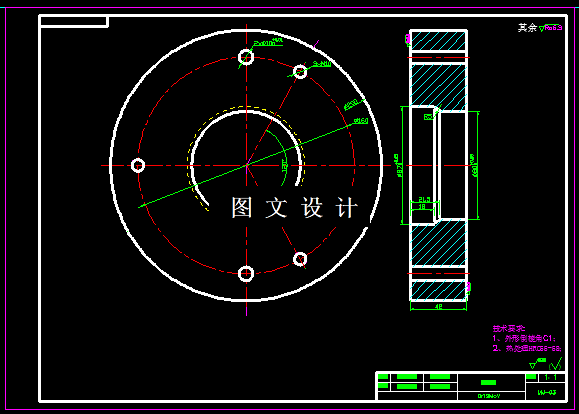Select the overall width dimension below section view
579x414 pixels.
[x=438, y=306]
